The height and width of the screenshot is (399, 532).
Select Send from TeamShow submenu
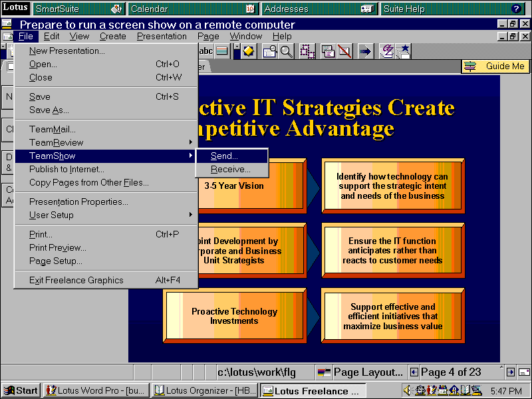pos(224,156)
